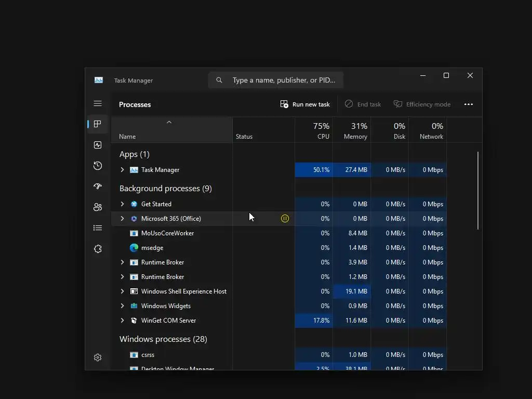The height and width of the screenshot is (399, 532).
Task: Click Background processes (9) group header
Action: click(166, 188)
